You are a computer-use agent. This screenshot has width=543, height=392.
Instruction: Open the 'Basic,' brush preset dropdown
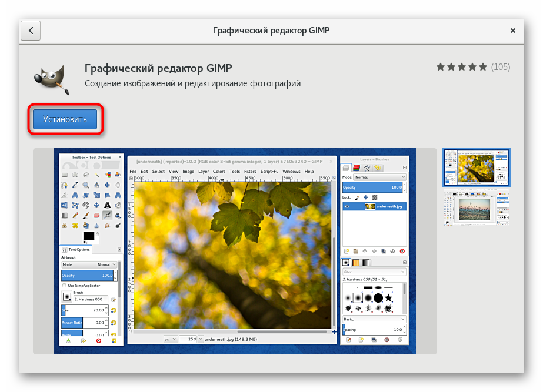coord(374,319)
